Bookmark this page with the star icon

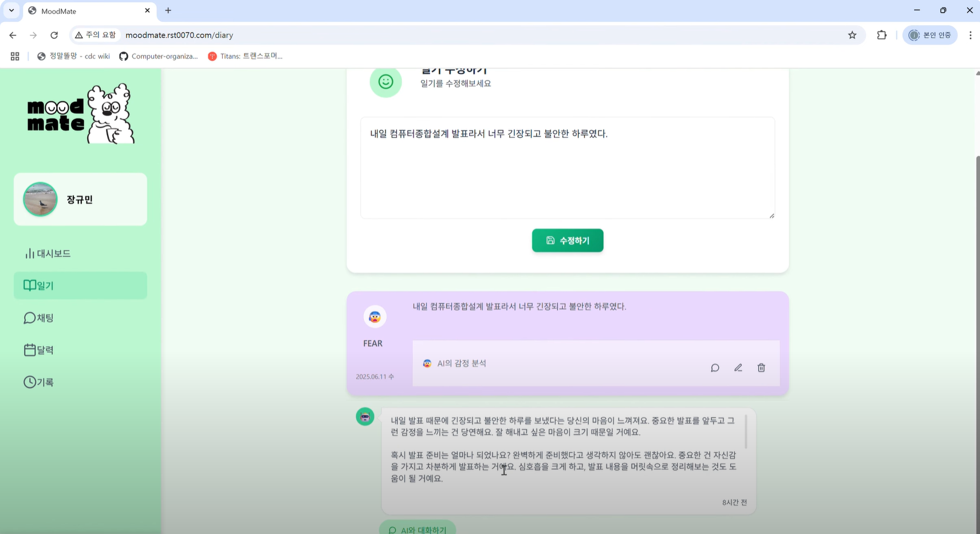point(852,35)
